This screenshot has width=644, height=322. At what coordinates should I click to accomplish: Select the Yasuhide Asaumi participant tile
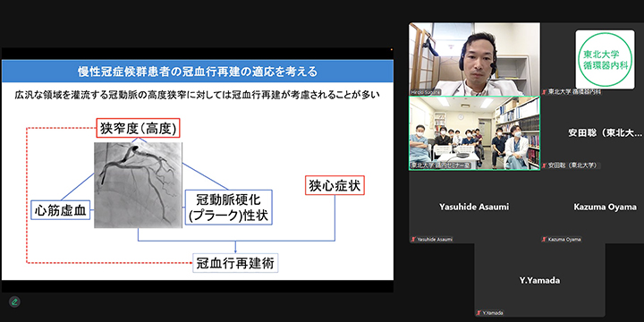[474, 207]
